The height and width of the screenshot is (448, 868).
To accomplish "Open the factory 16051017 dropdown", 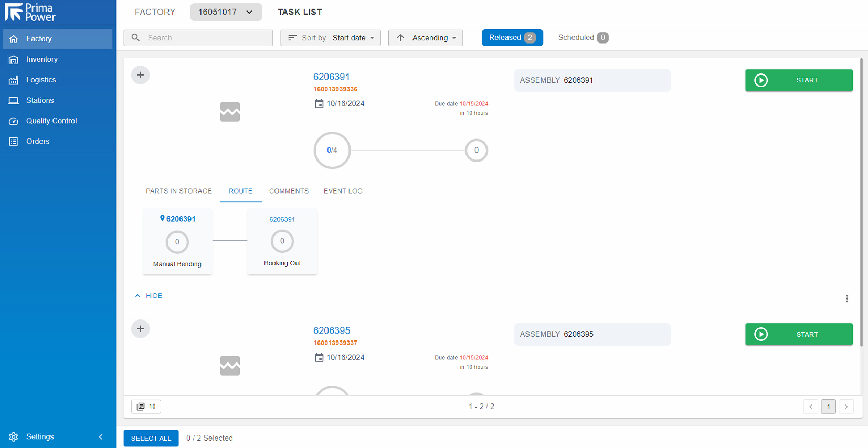I will [x=226, y=12].
